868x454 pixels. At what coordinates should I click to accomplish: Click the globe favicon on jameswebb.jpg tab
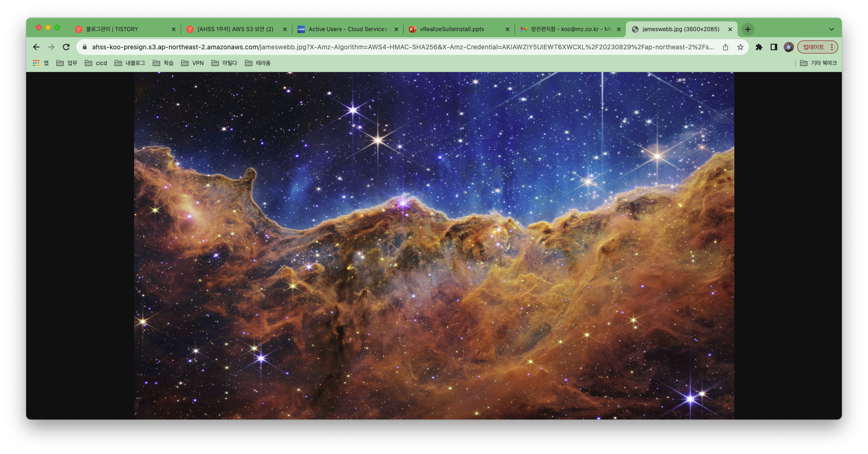pyautogui.click(x=635, y=29)
